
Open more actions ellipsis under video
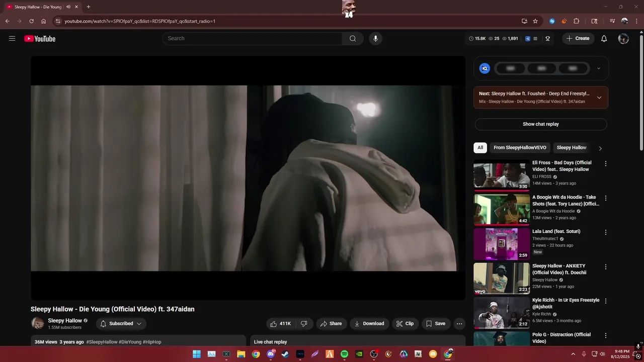pos(459,324)
